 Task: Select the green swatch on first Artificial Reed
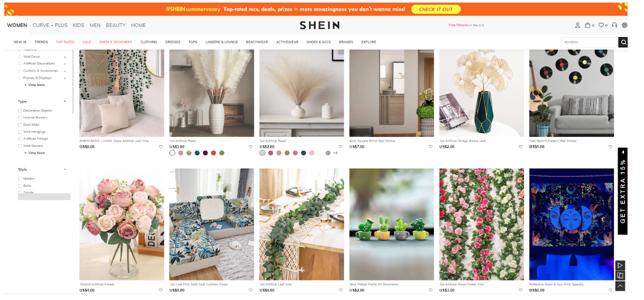pyautogui.click(x=222, y=153)
